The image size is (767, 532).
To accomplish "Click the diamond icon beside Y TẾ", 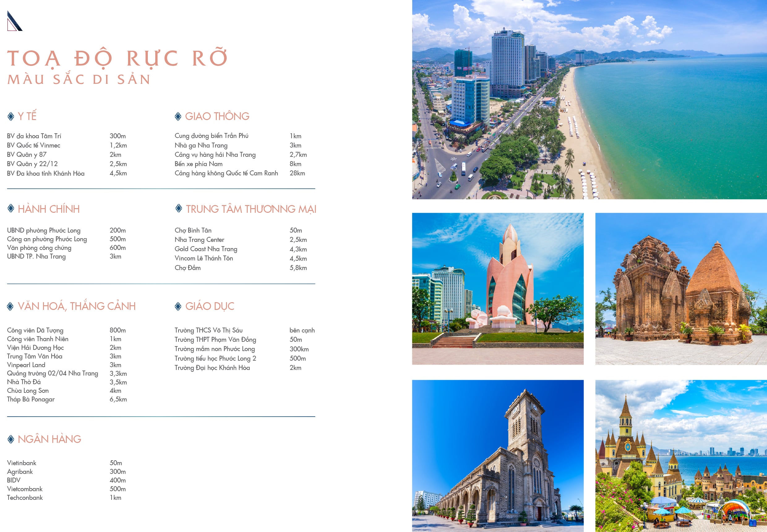I will click(11, 116).
